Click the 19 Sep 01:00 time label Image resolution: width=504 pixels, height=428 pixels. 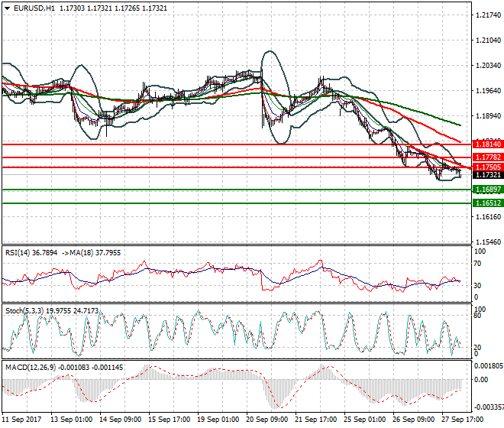tap(218, 420)
